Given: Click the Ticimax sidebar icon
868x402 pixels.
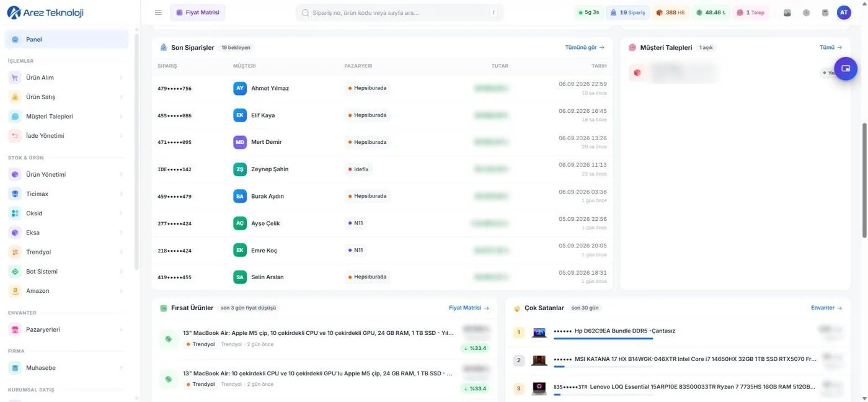Looking at the screenshot, I should point(15,194).
